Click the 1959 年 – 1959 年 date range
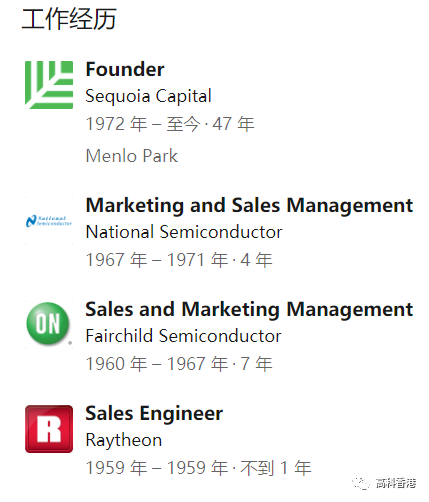The width and height of the screenshot is (429, 502). (x=157, y=468)
